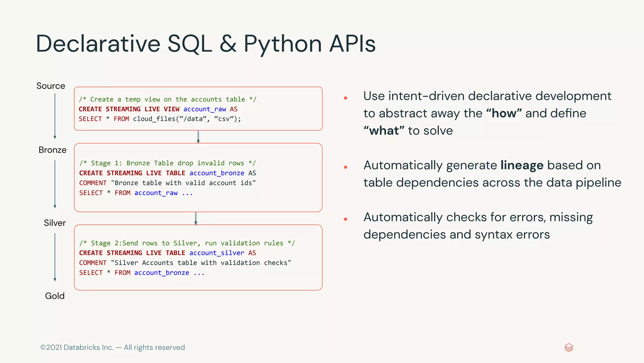Click the 'Gold' stage label
The height and width of the screenshot is (363, 644).
(55, 296)
